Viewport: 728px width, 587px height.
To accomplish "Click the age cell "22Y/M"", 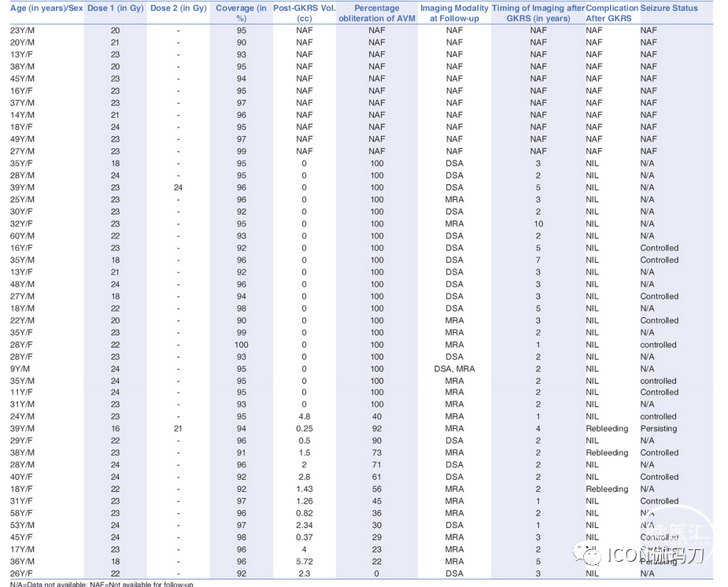I will 22,320.
